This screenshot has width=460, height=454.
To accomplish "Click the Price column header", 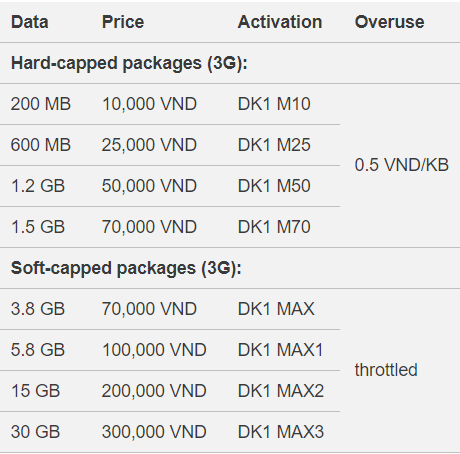I will [x=123, y=22].
